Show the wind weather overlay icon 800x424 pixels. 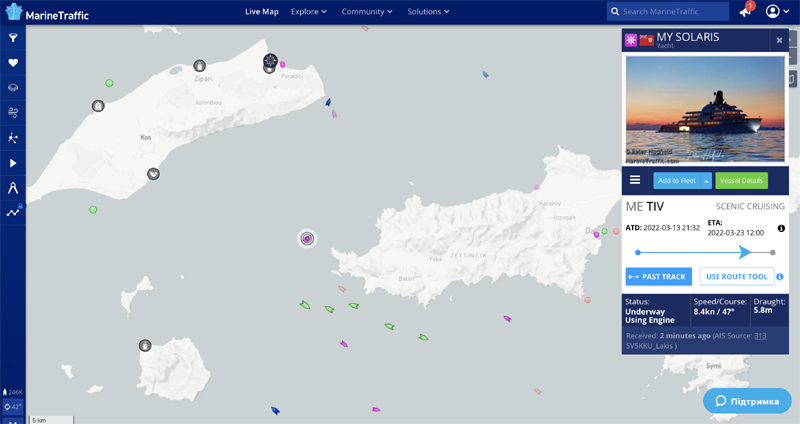coord(13,113)
